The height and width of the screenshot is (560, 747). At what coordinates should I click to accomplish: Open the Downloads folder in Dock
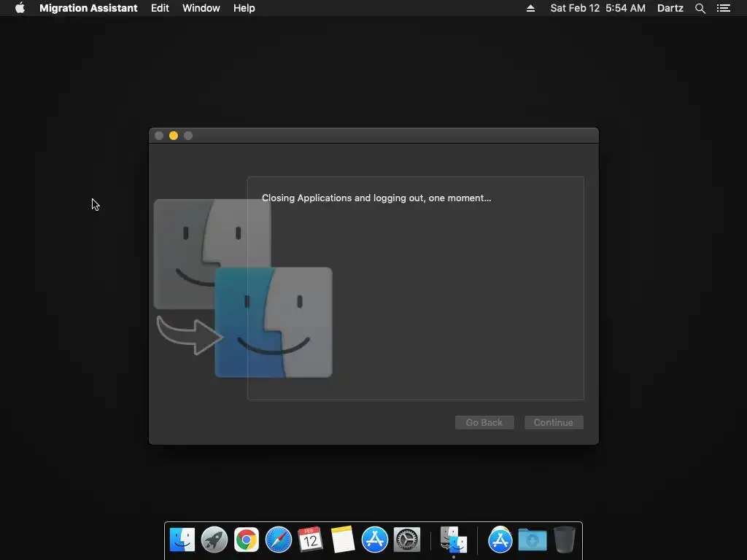click(x=532, y=540)
